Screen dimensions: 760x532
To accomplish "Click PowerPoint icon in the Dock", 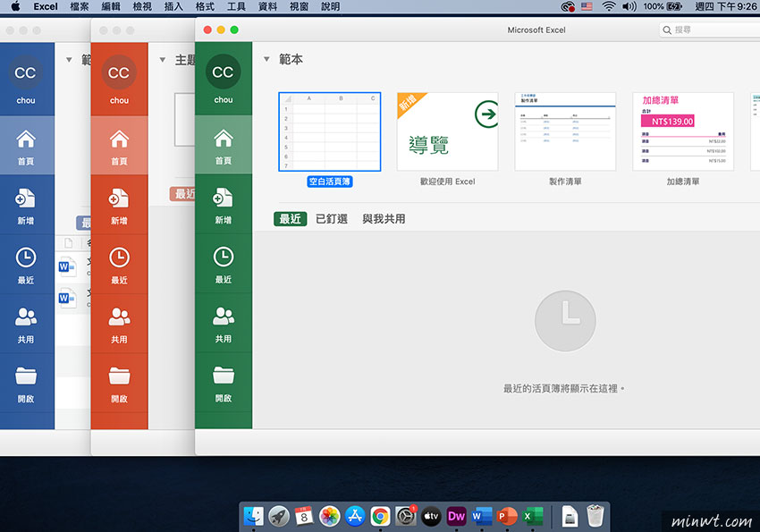I will tap(507, 516).
